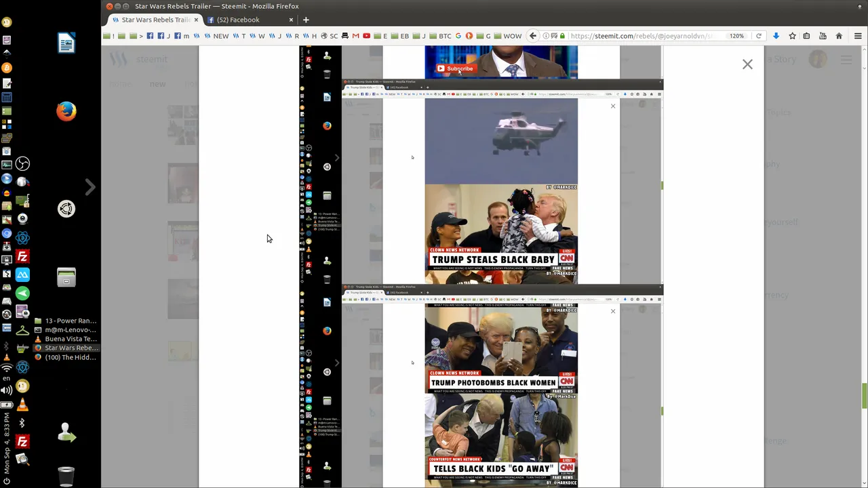Launch LibreOffice Writer from the desktop
Image resolution: width=868 pixels, height=488 pixels.
[66, 43]
